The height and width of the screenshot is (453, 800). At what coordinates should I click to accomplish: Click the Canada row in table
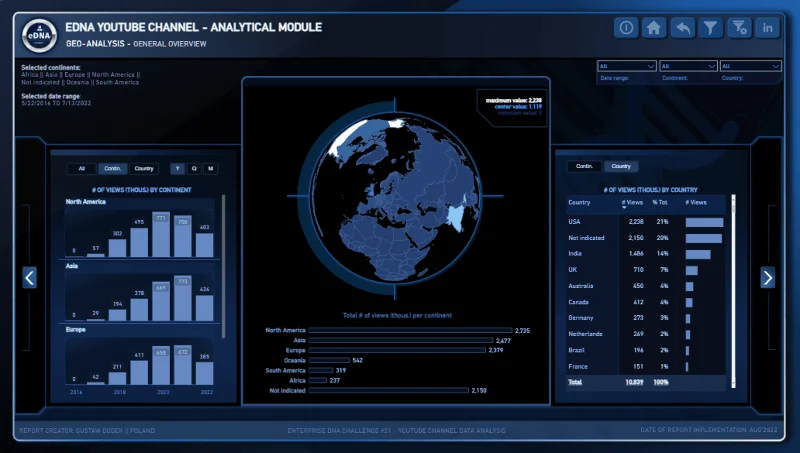pos(646,303)
